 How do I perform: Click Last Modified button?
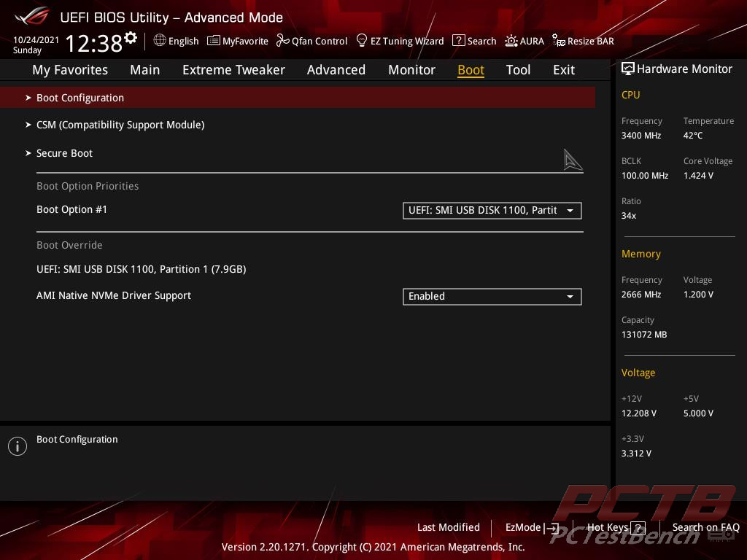[x=449, y=527]
